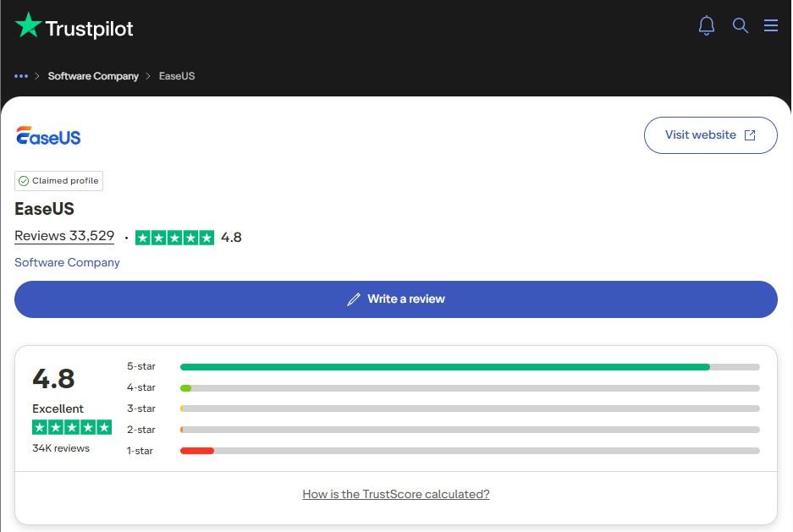The height and width of the screenshot is (532, 793).
Task: Open the Reviews 33,529 link
Action: 64,237
